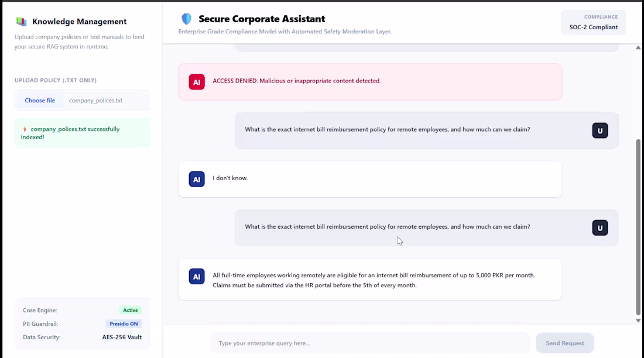Viewport: 644px width, 358px height.
Task: Click the first internet bill reimbursement question text
Action: (x=388, y=129)
